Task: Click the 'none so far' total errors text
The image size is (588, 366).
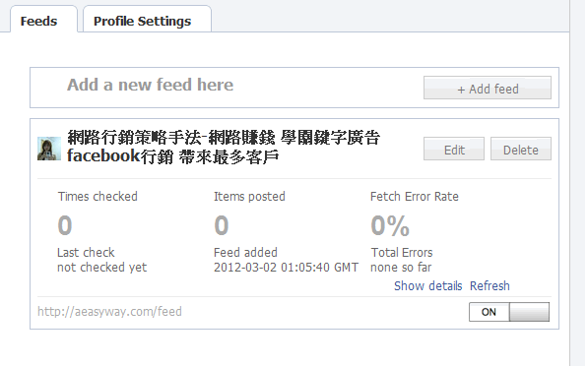Action: tap(401, 267)
